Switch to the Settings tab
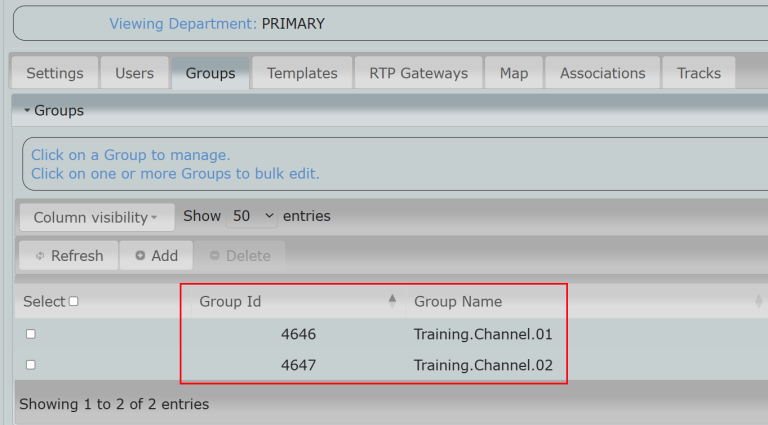The image size is (768, 425). 55,73
